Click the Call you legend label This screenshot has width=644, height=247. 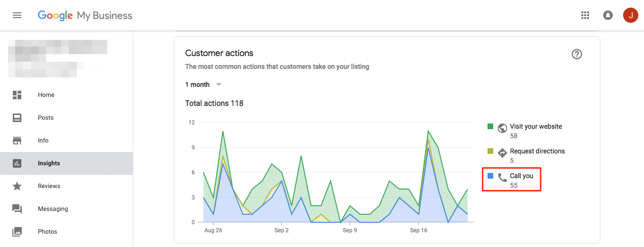click(522, 176)
